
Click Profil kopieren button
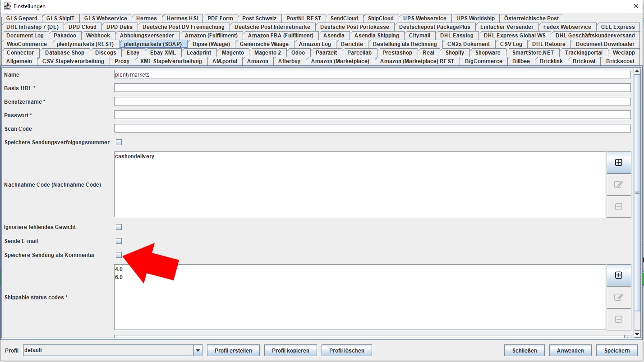pyautogui.click(x=290, y=350)
